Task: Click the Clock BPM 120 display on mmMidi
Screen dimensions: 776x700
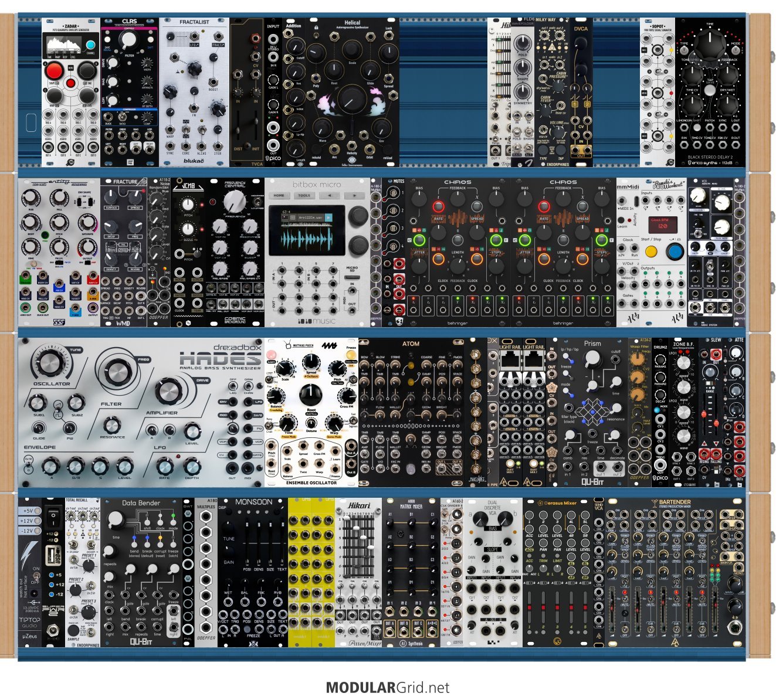Action: pyautogui.click(x=663, y=225)
